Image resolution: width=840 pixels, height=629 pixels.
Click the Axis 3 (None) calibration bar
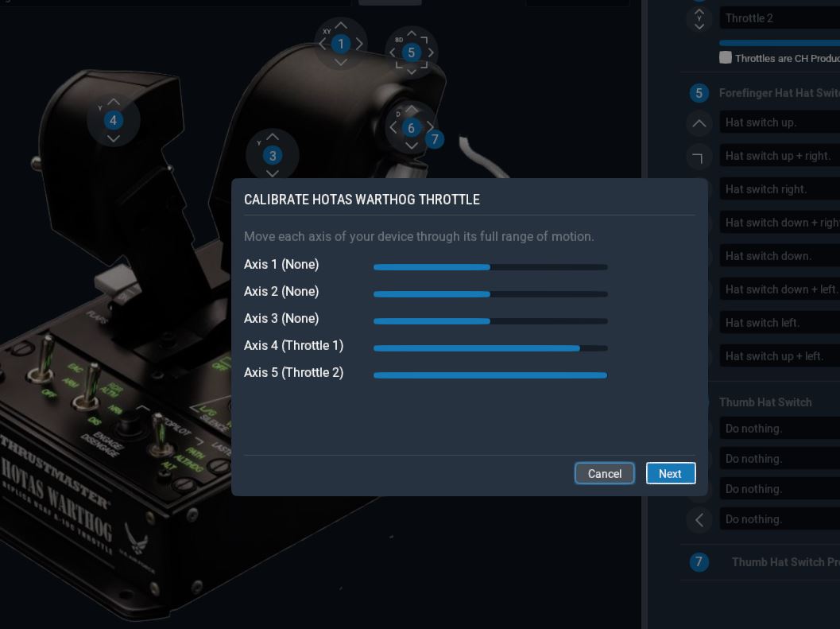490,321
